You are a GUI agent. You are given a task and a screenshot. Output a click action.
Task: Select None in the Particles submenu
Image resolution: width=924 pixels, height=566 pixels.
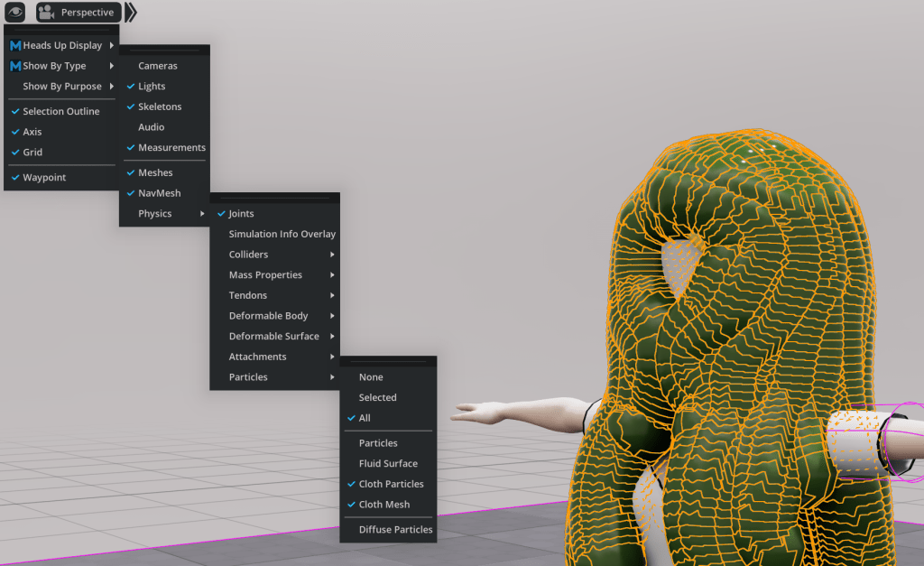[x=371, y=377]
